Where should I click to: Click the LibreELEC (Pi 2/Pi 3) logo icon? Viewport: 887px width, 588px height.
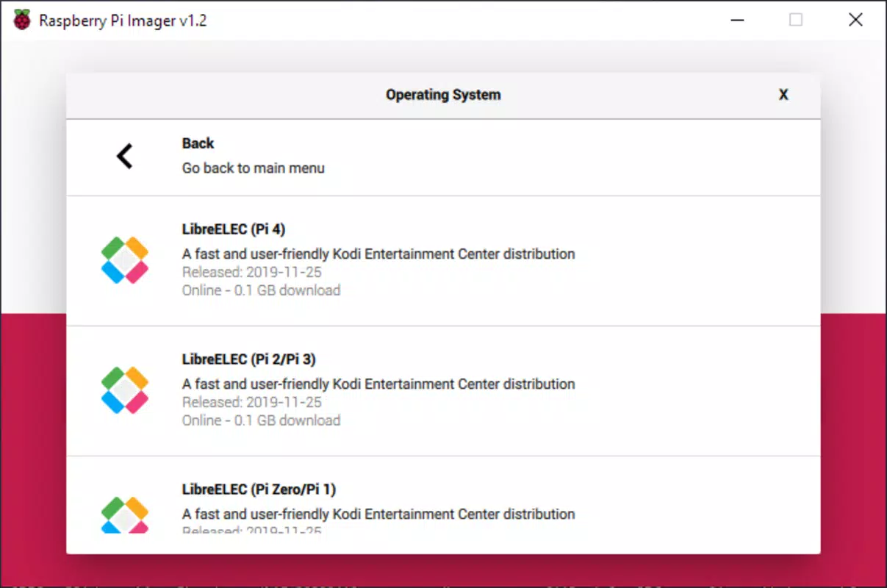[x=125, y=390]
